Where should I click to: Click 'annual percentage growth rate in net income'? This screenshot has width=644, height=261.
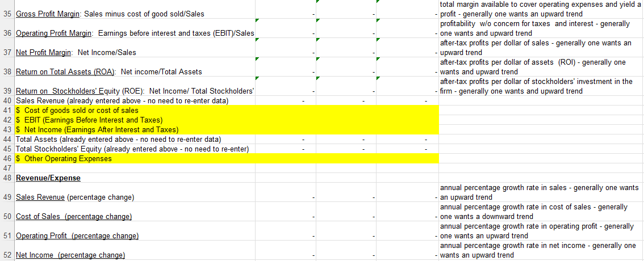click(541, 250)
